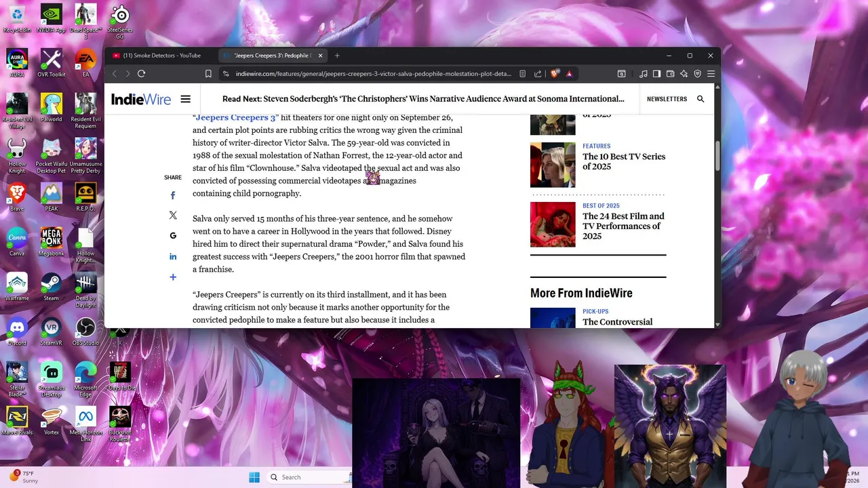Click the NEWSLETTERS link

click(667, 99)
